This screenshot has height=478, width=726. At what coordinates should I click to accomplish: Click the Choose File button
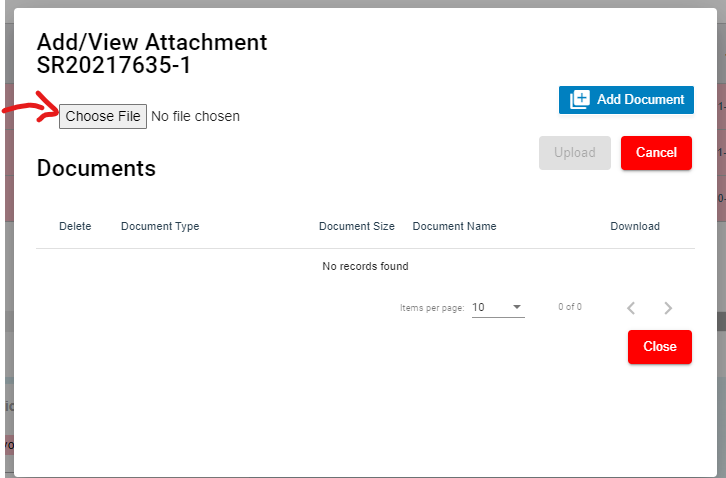tap(103, 116)
